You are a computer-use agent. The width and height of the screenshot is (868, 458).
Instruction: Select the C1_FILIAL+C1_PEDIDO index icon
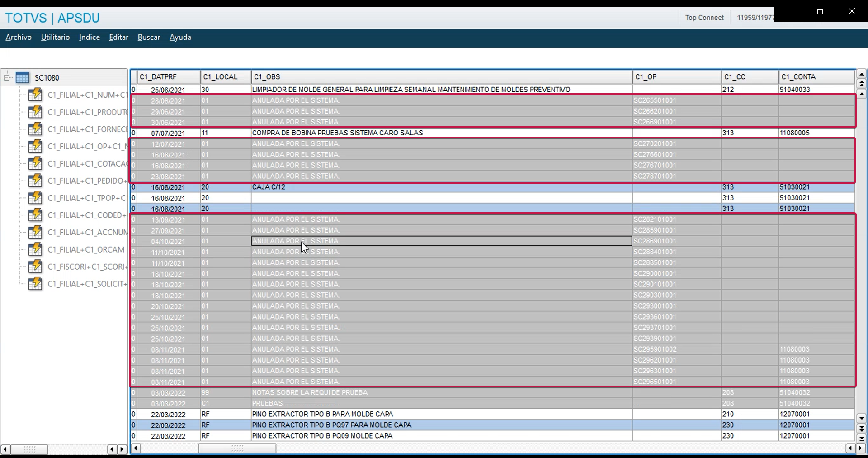point(35,181)
